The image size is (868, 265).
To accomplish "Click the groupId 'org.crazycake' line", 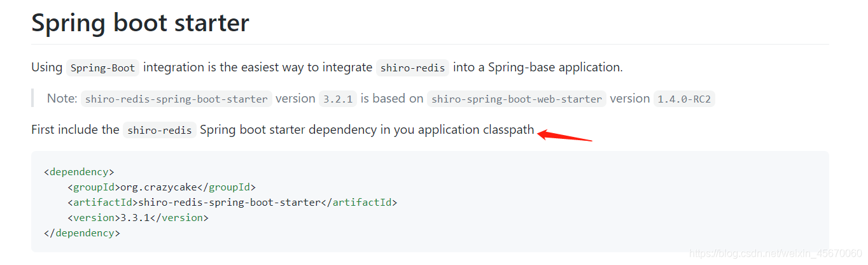I will pos(161,187).
